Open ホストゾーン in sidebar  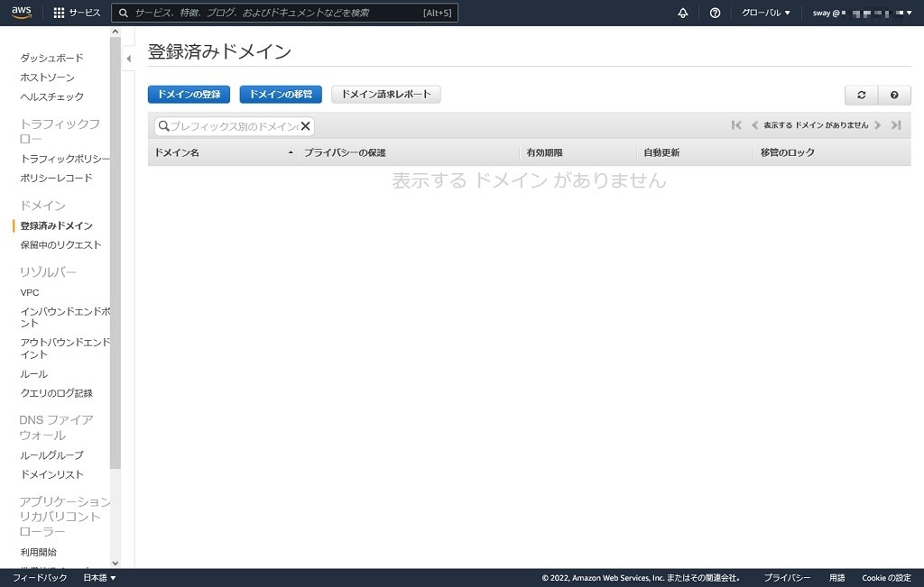[x=47, y=78]
